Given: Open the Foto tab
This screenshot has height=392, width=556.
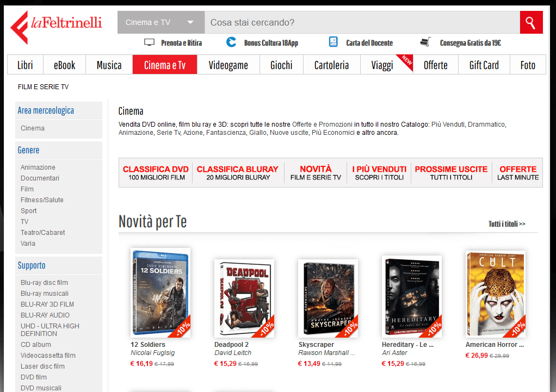Looking at the screenshot, I should (528, 65).
